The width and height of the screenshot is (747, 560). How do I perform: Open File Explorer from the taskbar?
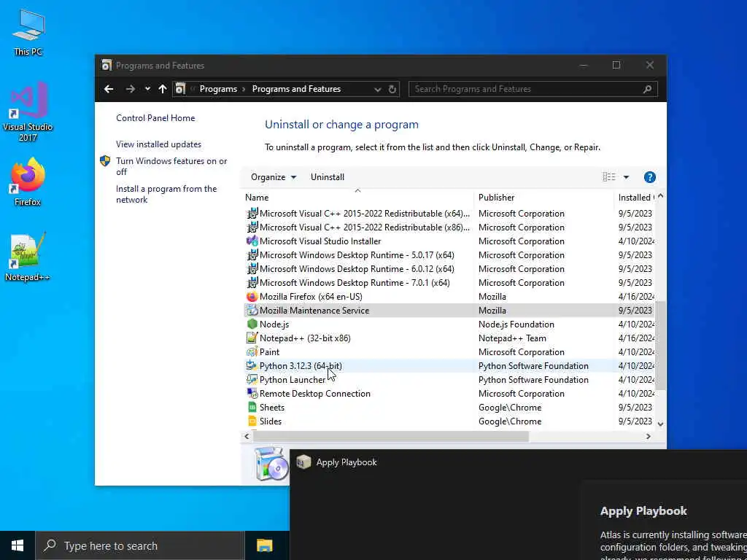[x=264, y=545]
